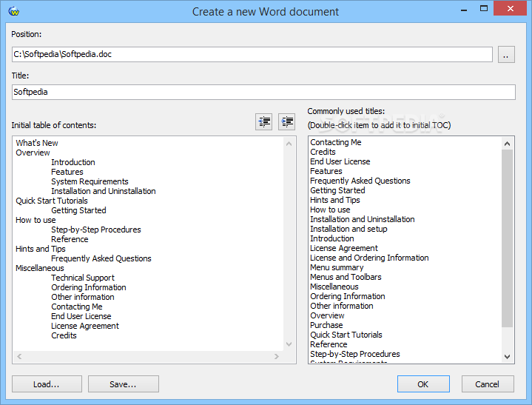532x405 pixels.
Task: Select "Credits" in commonly used titles
Action: tap(323, 152)
